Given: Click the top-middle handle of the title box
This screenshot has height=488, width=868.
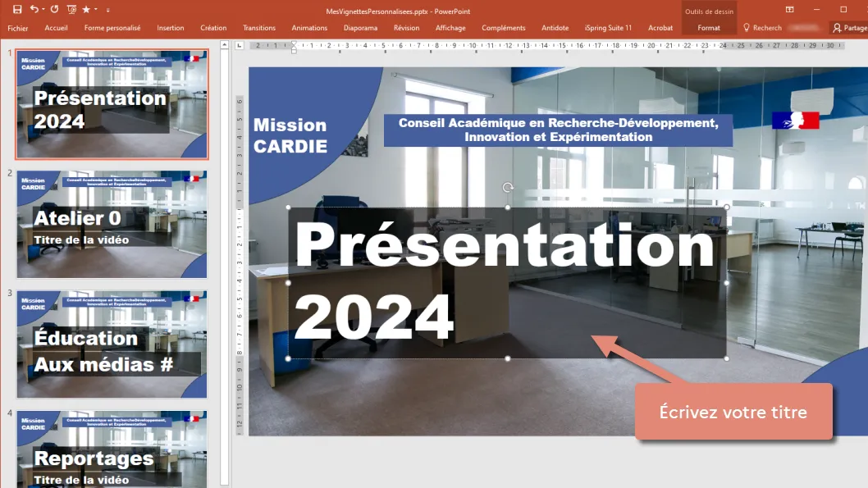Looking at the screenshot, I should click(508, 208).
